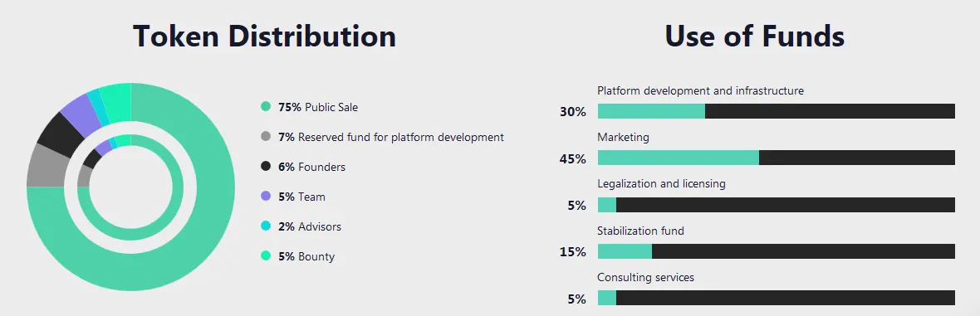The width and height of the screenshot is (980, 316).
Task: Click the Platform development and infrastructure bar
Action: [x=777, y=111]
